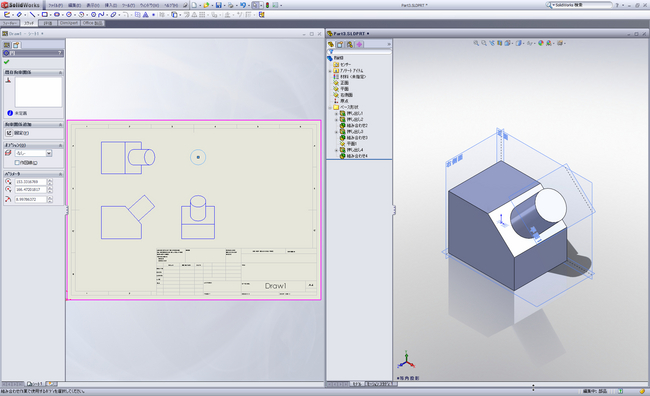Click the X center coordinate field

[31, 182]
